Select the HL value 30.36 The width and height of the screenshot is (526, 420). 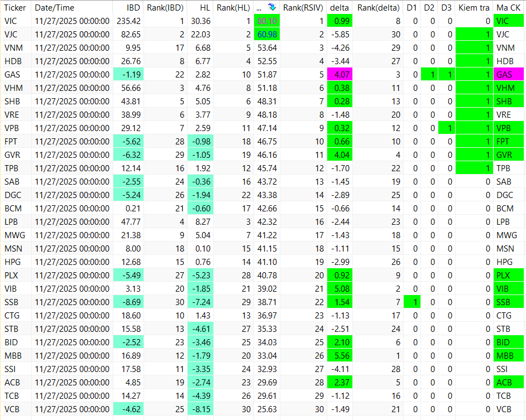(200, 21)
